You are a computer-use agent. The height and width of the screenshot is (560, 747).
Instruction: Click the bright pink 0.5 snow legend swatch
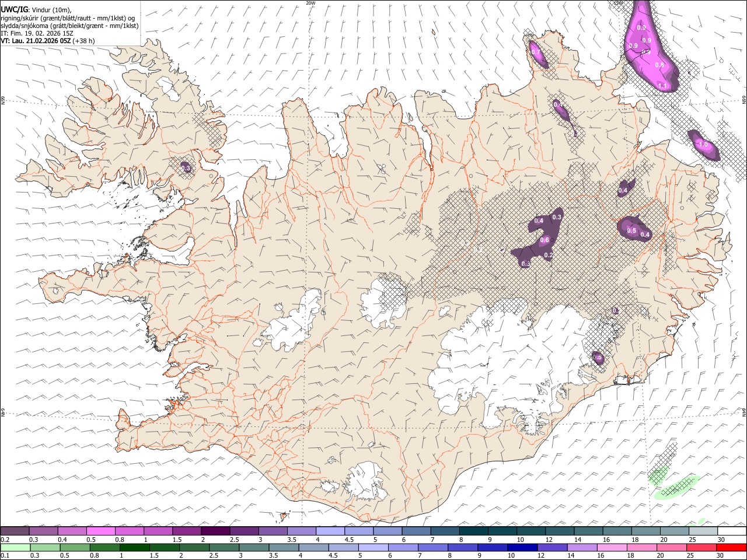(x=100, y=531)
